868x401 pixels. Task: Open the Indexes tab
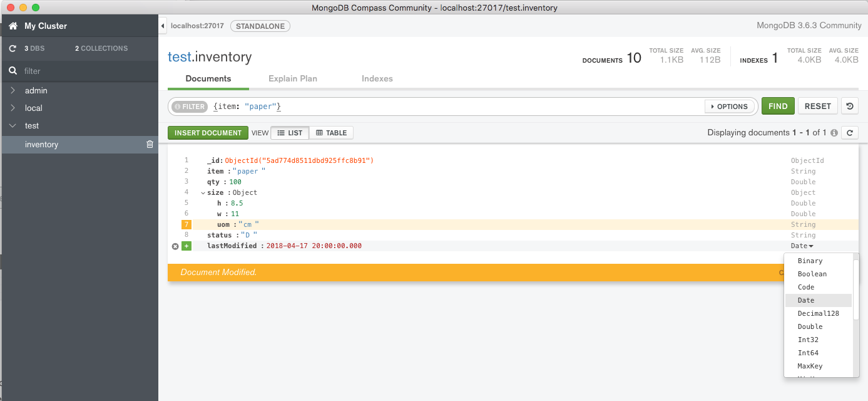point(377,78)
